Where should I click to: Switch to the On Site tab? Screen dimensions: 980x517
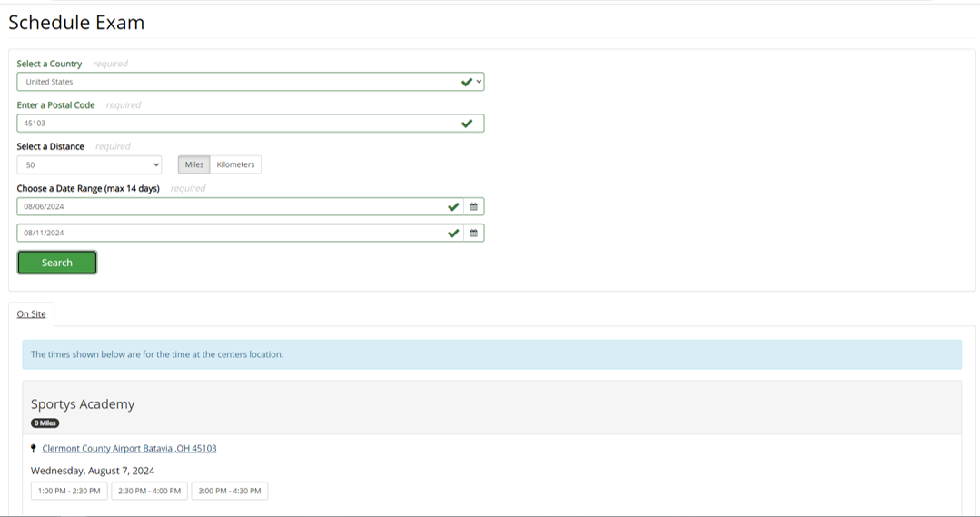(31, 314)
